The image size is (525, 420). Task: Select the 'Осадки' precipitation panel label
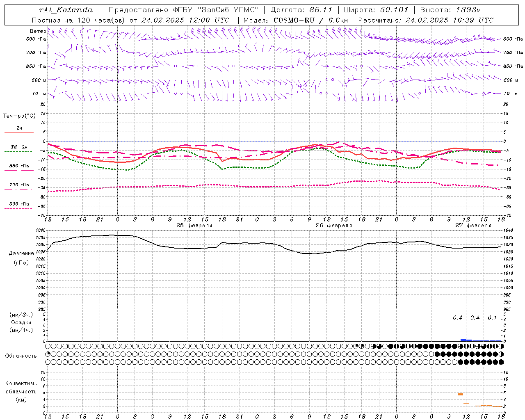click(x=21, y=322)
